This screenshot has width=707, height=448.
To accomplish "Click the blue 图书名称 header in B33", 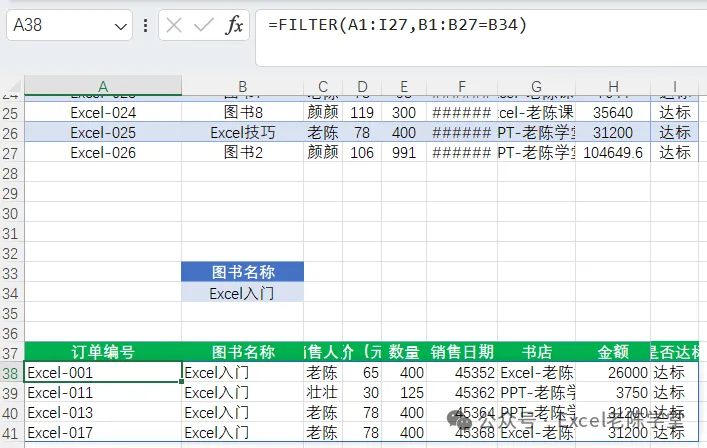I will (x=243, y=272).
